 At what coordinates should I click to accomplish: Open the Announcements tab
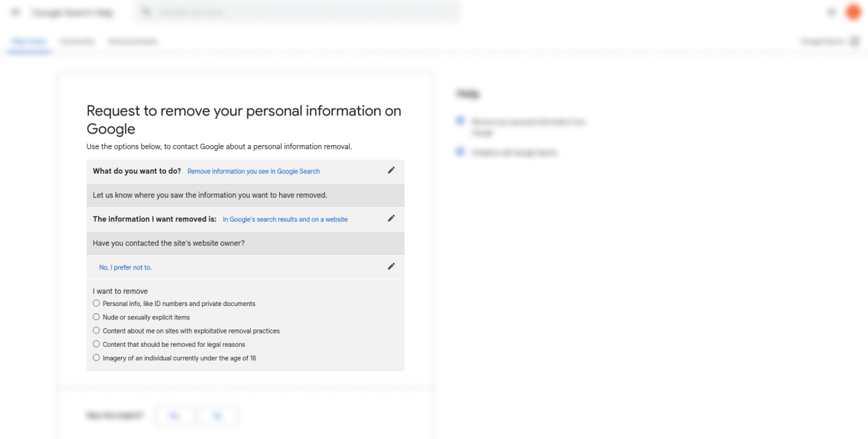pyautogui.click(x=132, y=41)
